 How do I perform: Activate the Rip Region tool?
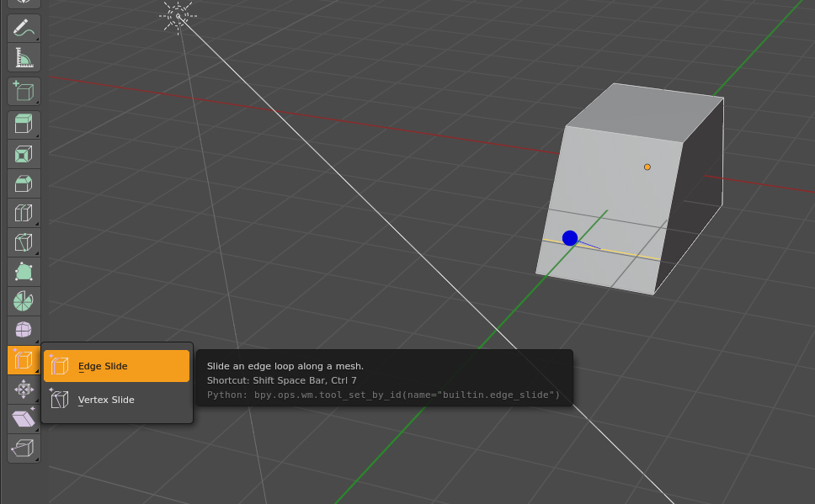[24, 448]
